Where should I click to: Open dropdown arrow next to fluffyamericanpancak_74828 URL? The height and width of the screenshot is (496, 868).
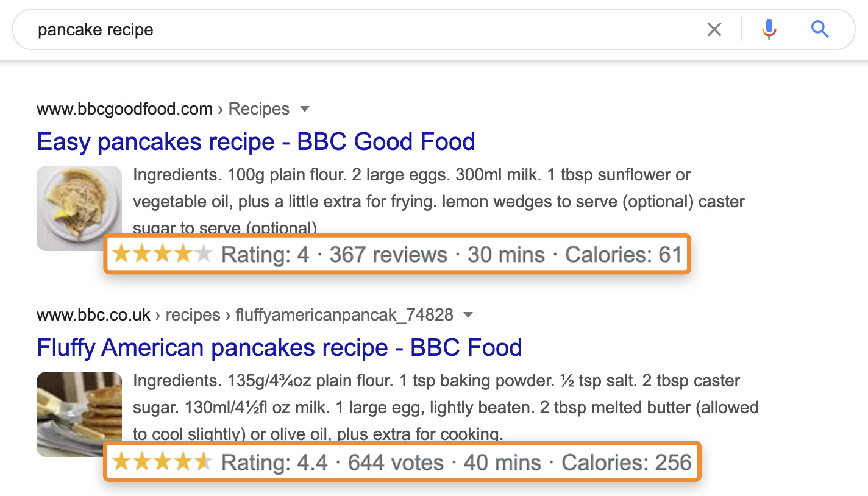click(x=468, y=316)
